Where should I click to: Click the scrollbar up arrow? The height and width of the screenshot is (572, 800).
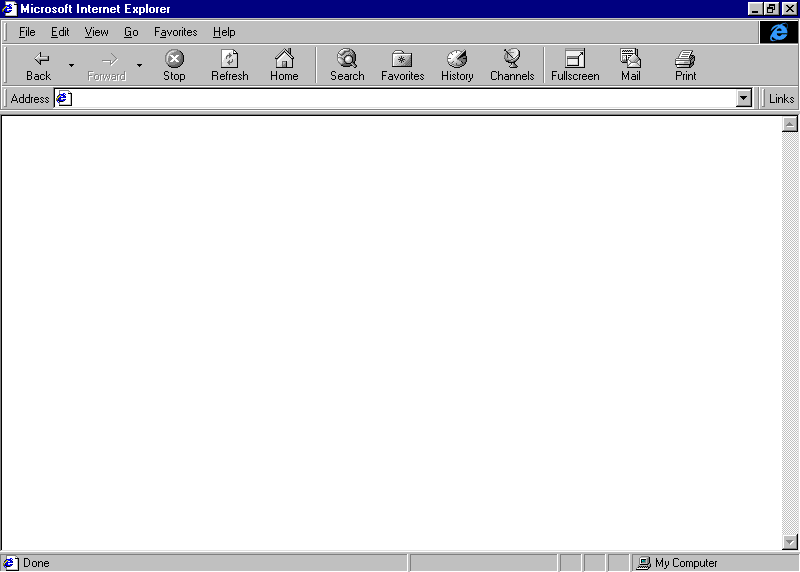click(x=790, y=124)
